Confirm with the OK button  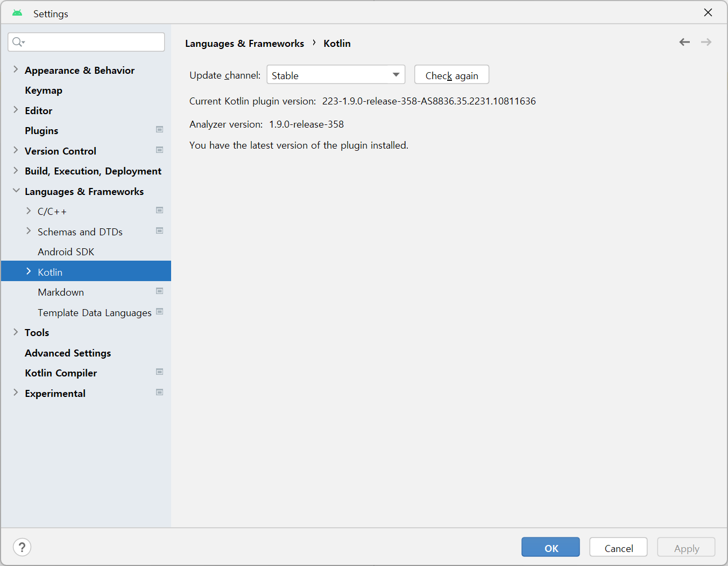(550, 547)
